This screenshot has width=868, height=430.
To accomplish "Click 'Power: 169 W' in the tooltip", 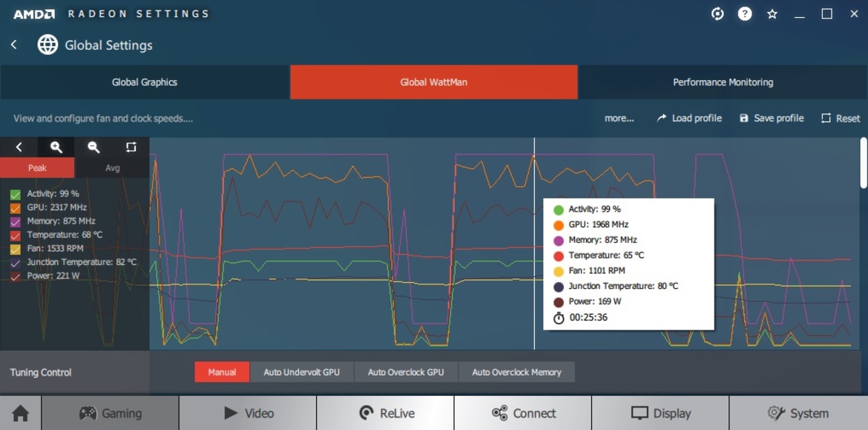I will coord(595,302).
